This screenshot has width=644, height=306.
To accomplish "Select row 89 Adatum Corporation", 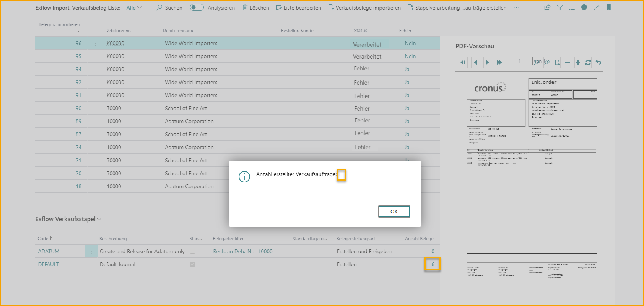I will point(237,121).
